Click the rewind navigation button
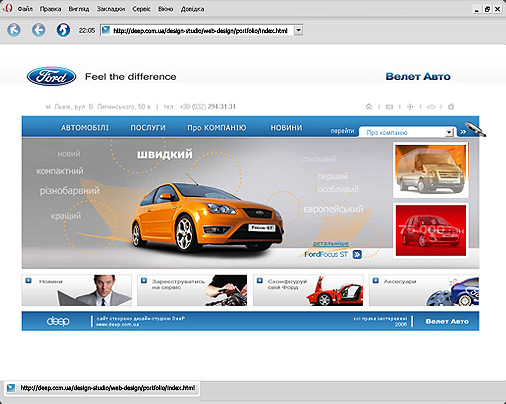 [x=14, y=30]
